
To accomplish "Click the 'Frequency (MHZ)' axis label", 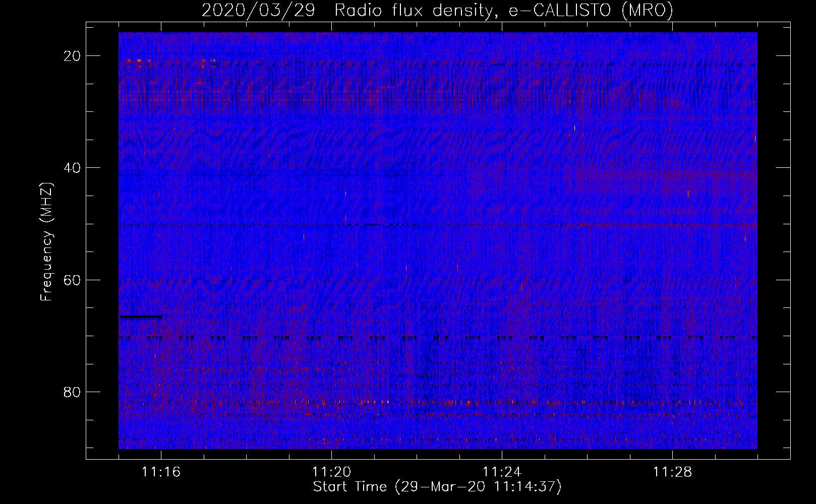I will click(46, 242).
